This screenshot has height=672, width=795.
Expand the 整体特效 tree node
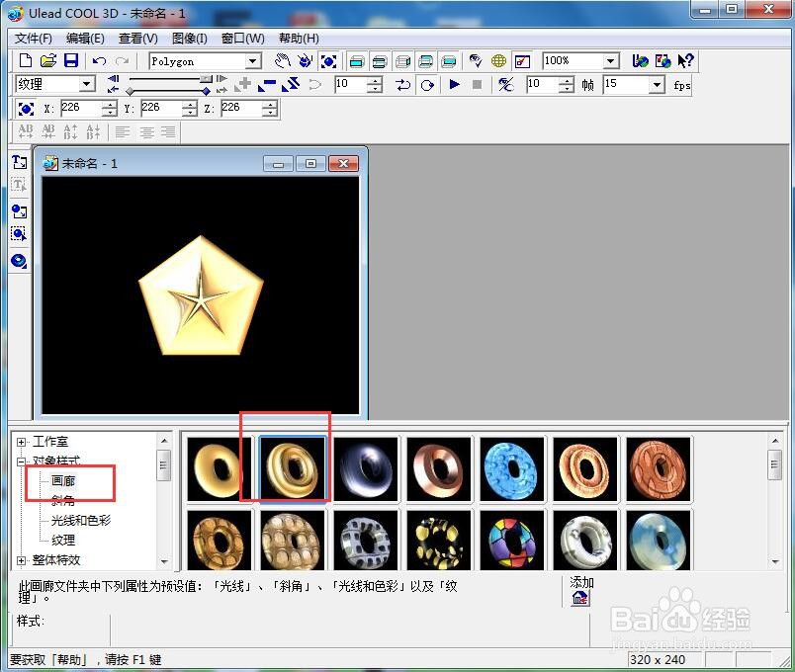pos(21,560)
